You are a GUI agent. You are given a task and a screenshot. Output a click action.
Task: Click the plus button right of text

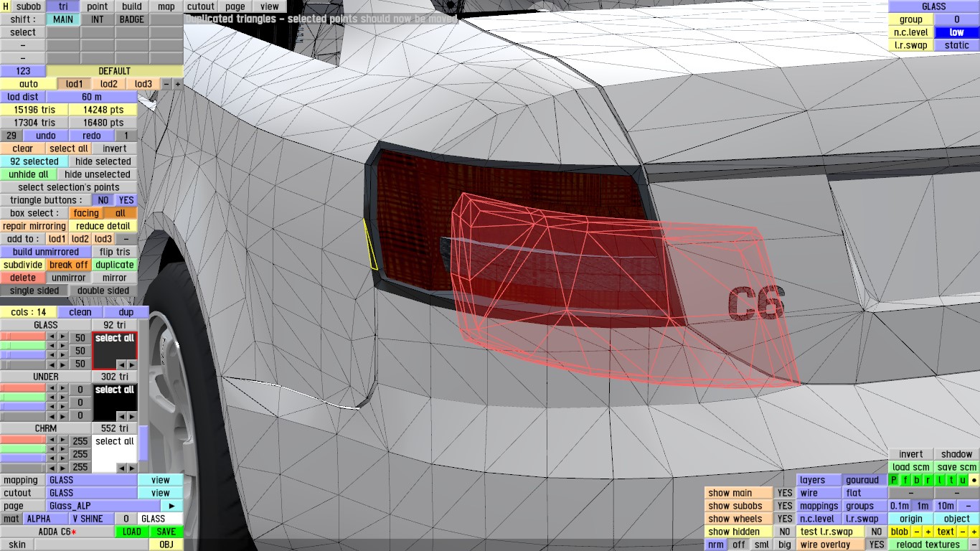coord(974,532)
